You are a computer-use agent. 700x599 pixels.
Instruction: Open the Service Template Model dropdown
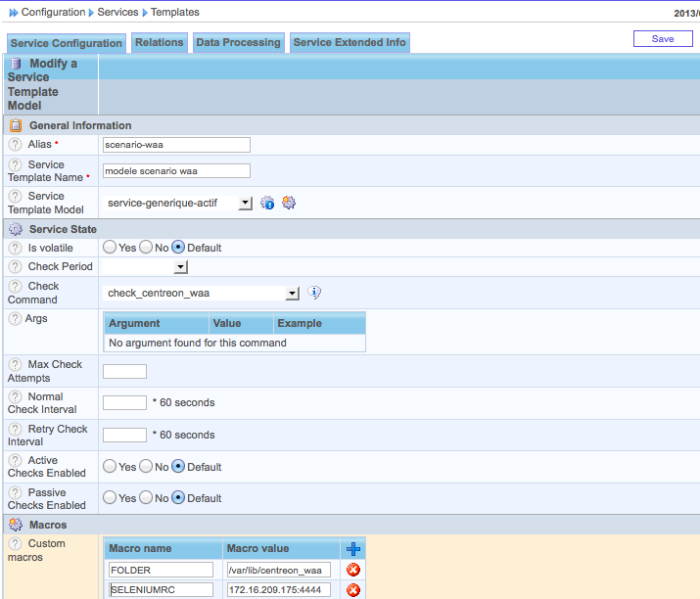[245, 203]
